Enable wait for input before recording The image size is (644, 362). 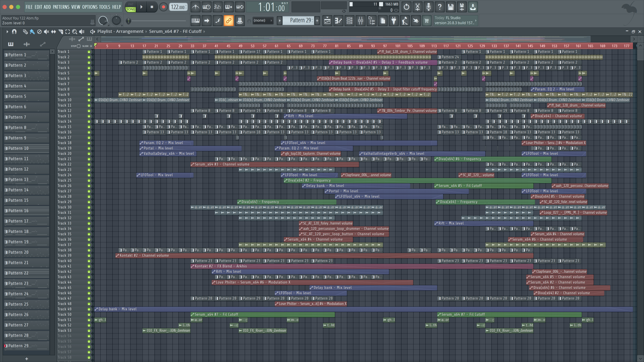207,7
